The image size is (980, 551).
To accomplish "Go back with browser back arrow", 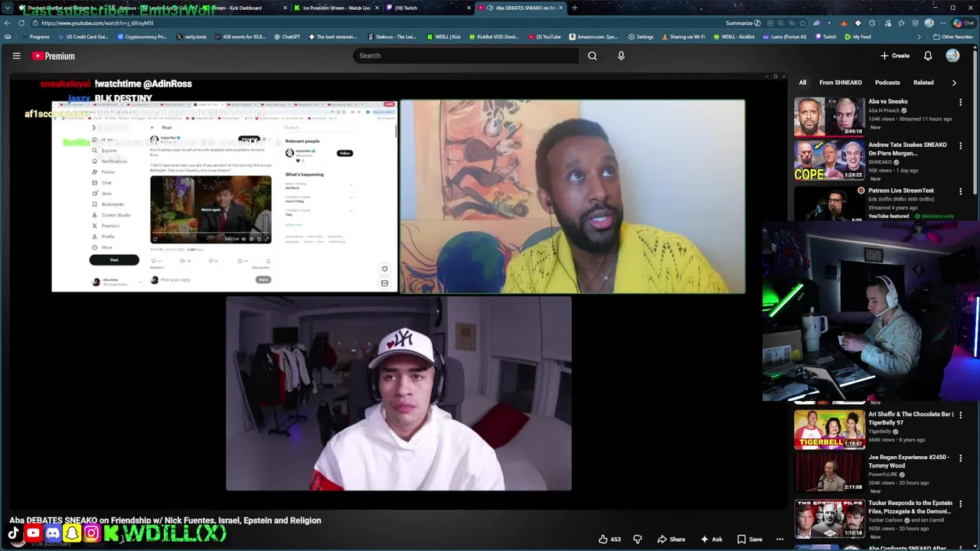I will pyautogui.click(x=8, y=23).
